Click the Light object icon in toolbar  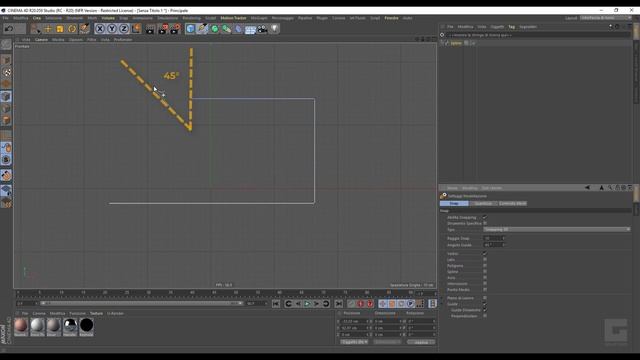[x=275, y=29]
